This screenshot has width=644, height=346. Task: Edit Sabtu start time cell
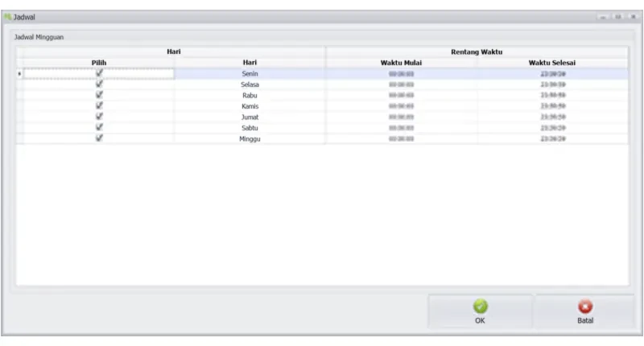point(401,128)
